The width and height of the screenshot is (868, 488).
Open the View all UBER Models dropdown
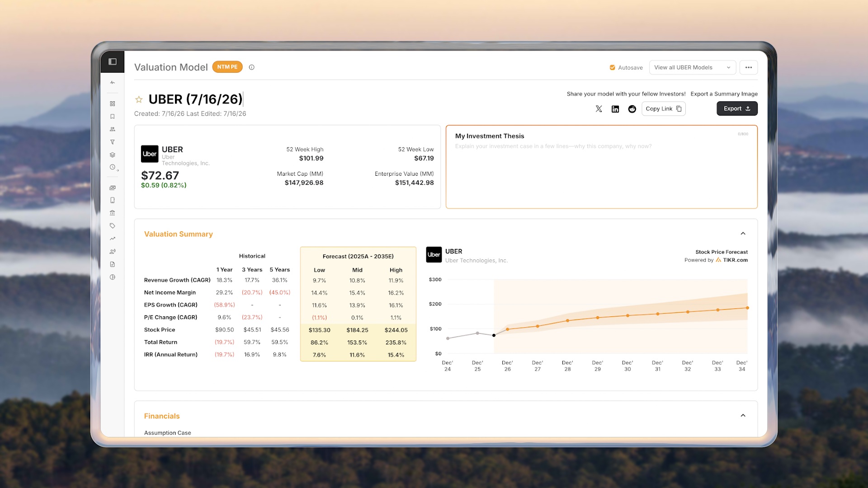693,67
